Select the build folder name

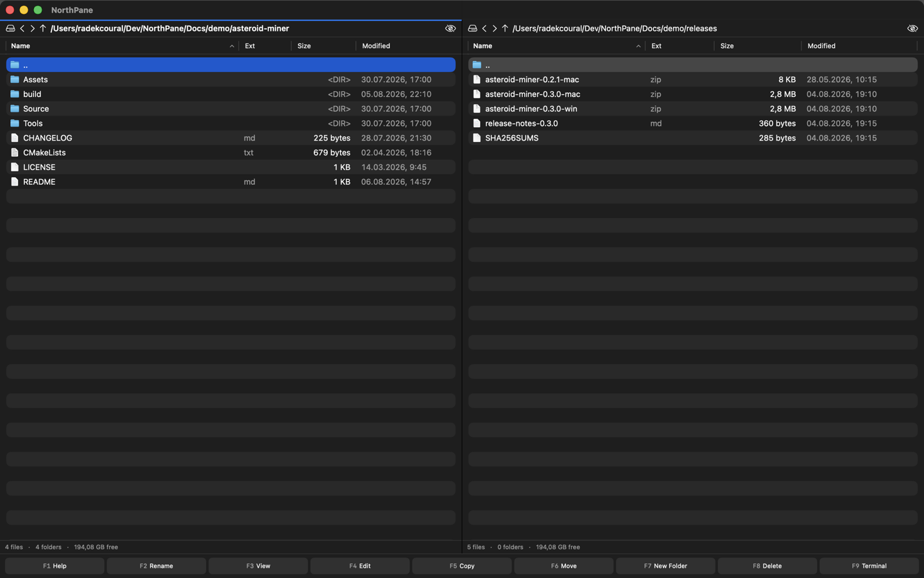click(32, 94)
